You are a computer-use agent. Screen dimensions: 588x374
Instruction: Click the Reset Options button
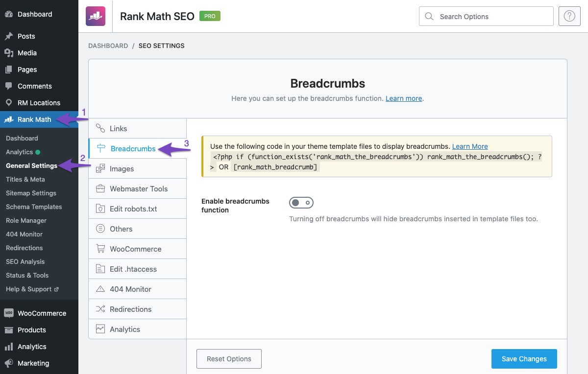(229, 359)
